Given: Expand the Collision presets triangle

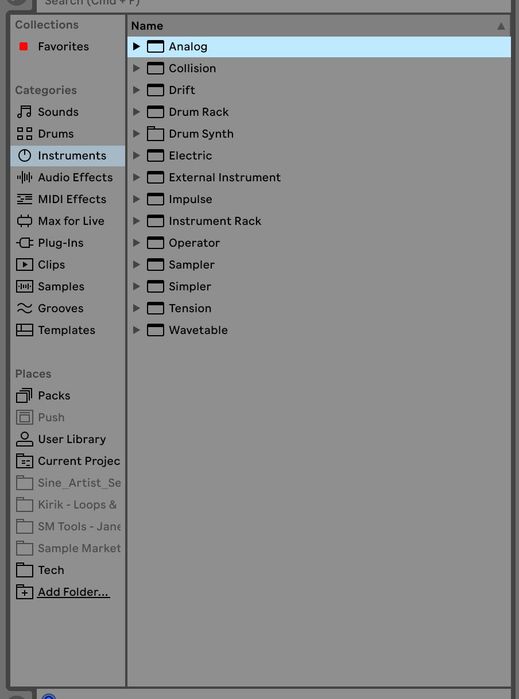Looking at the screenshot, I should tap(136, 68).
